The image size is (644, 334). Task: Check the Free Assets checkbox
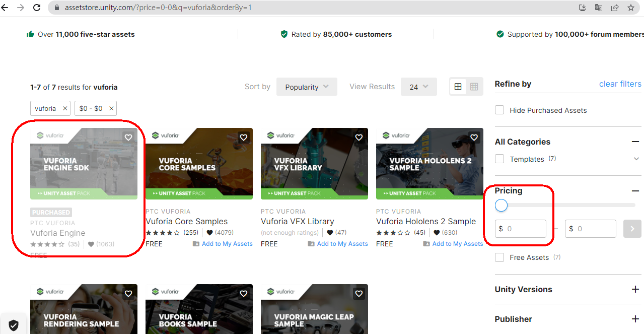pos(499,257)
